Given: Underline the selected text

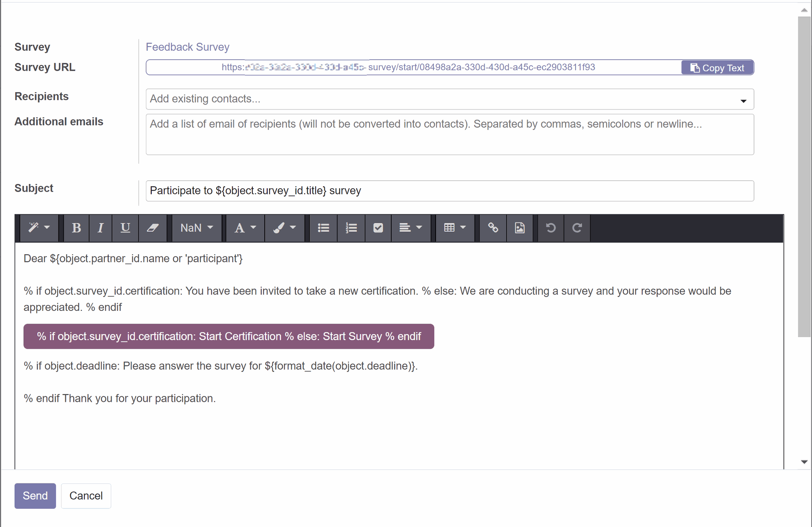Looking at the screenshot, I should [125, 228].
